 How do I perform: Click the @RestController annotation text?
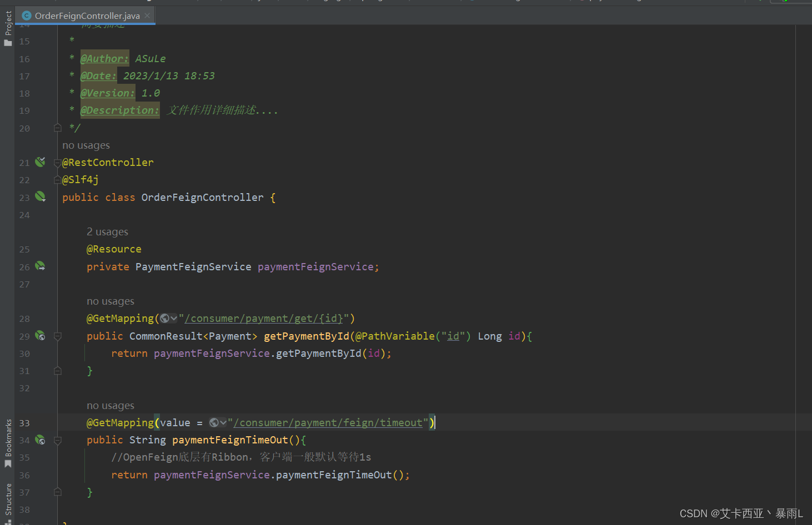tap(108, 163)
